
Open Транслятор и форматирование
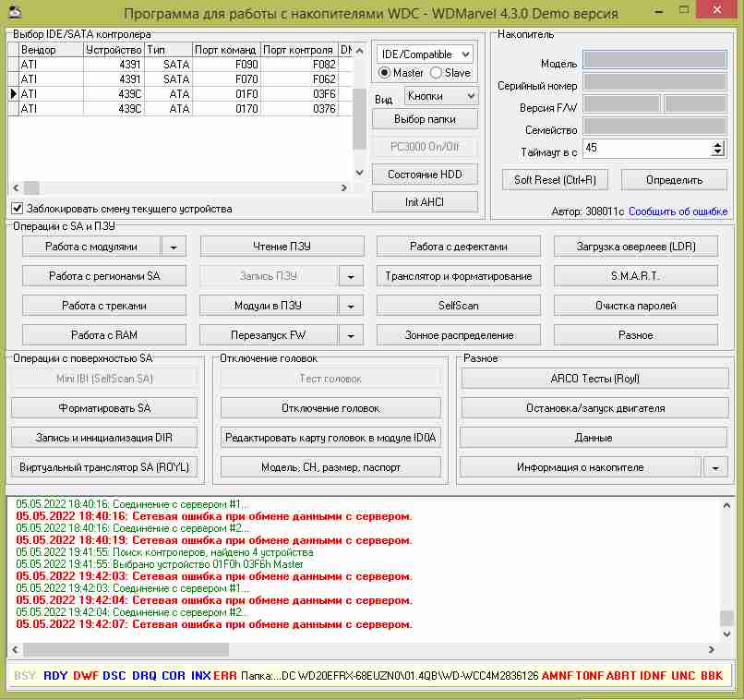click(x=459, y=276)
